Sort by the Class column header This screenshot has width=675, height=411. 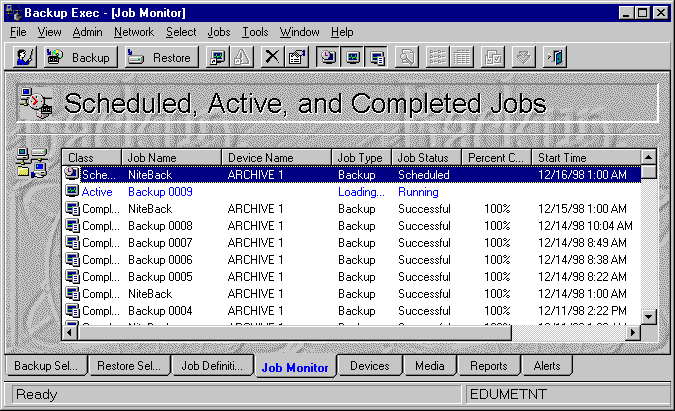click(x=92, y=158)
